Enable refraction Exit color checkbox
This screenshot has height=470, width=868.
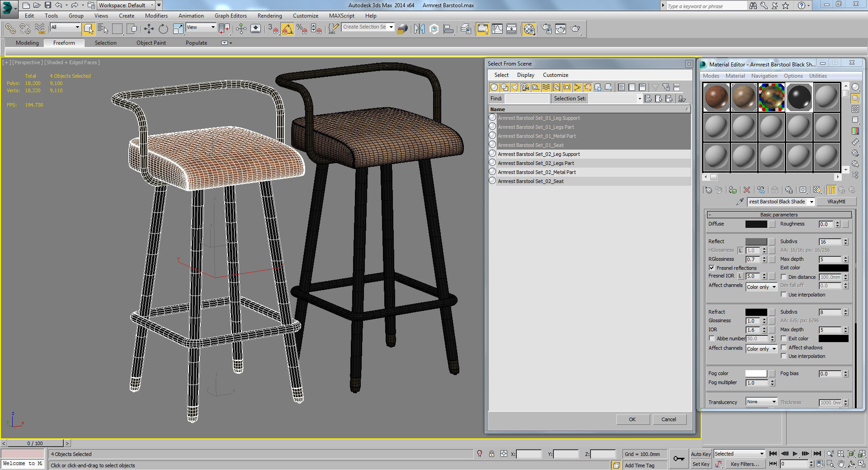(784, 338)
